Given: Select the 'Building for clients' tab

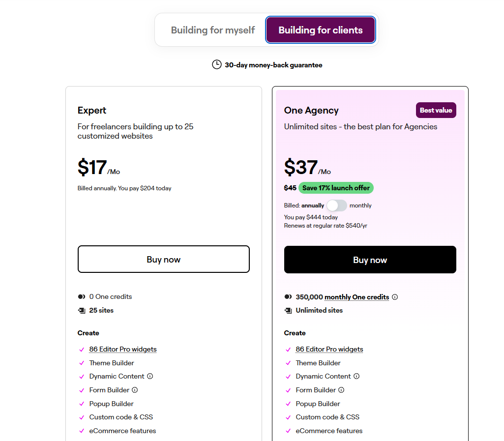Looking at the screenshot, I should tap(320, 30).
